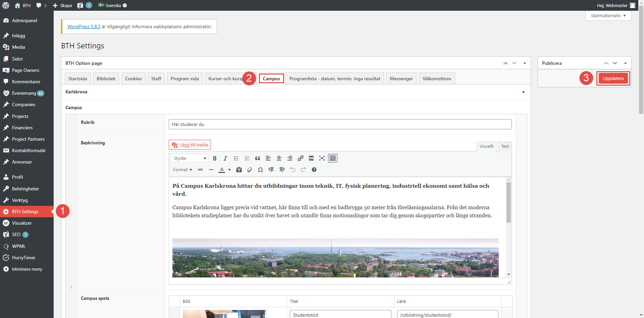Insert a bulleted list

point(236,158)
